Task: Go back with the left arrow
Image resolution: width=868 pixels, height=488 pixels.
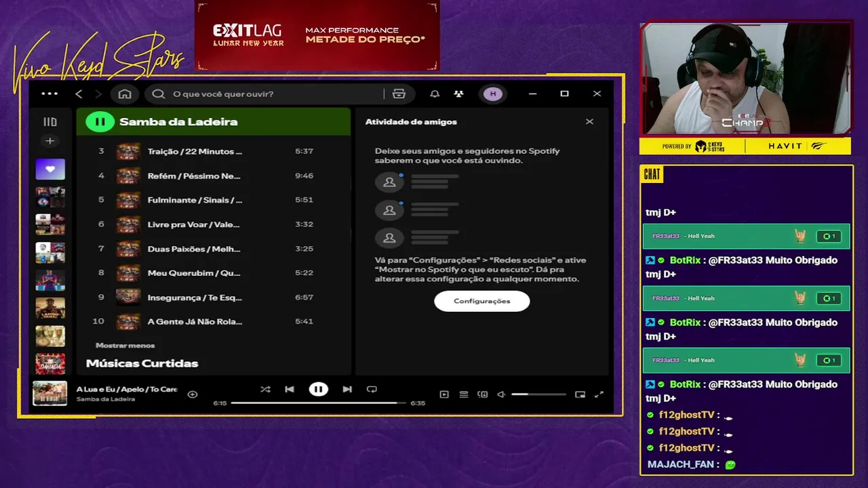Action: [x=79, y=94]
